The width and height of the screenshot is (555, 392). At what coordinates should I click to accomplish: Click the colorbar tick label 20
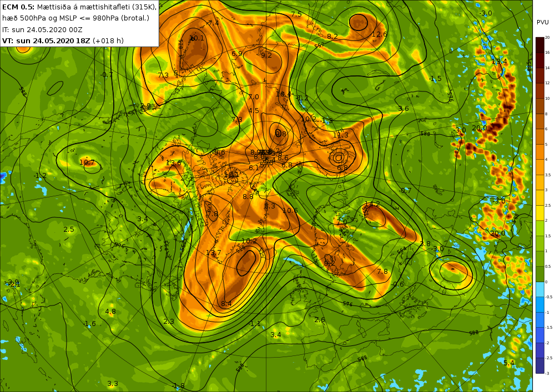click(x=547, y=38)
